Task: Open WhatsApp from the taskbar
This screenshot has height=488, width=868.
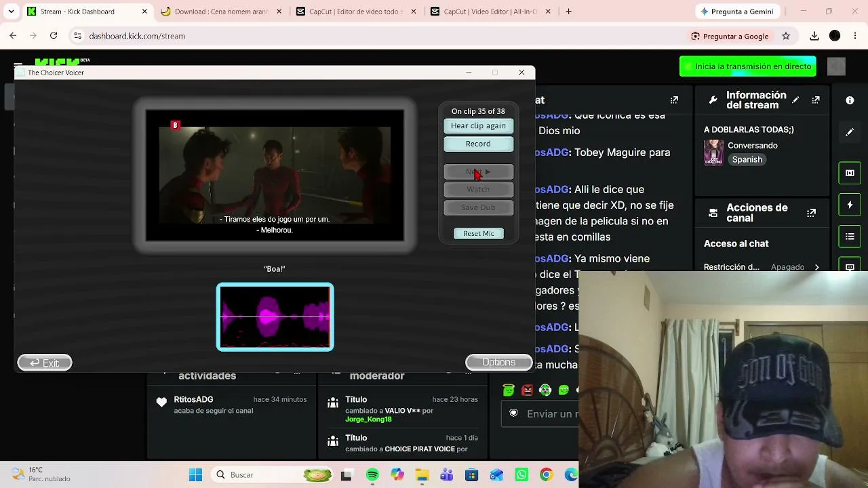Action: (x=521, y=475)
